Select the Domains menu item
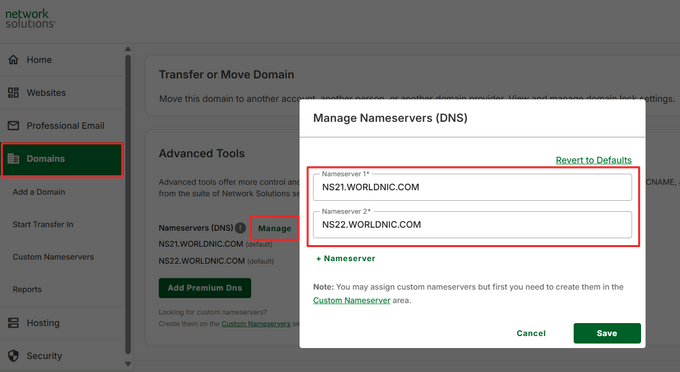This screenshot has width=680, height=372. pyautogui.click(x=62, y=159)
